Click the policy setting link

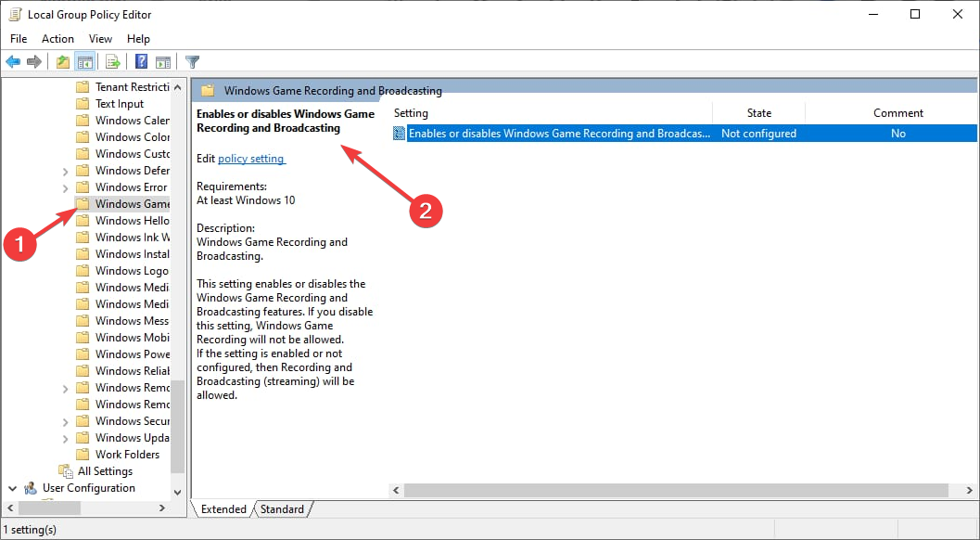[251, 159]
